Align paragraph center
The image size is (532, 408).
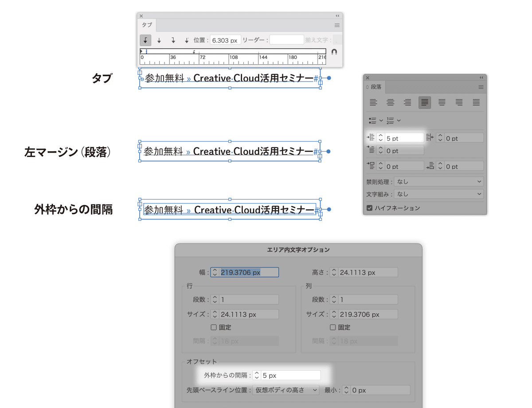point(391,103)
